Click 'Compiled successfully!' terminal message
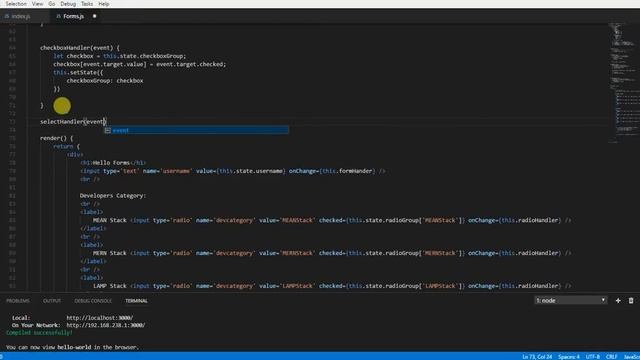The height and width of the screenshot is (360, 640). click(39, 333)
